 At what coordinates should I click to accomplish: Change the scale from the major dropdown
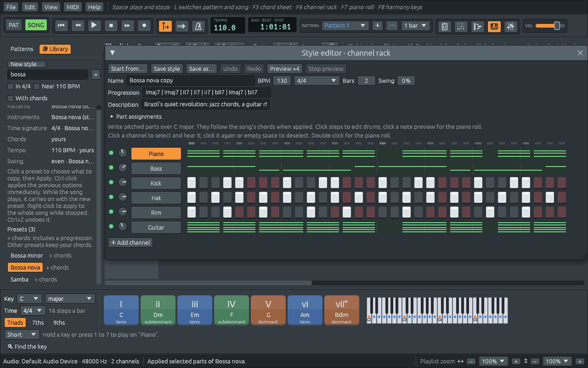70,299
